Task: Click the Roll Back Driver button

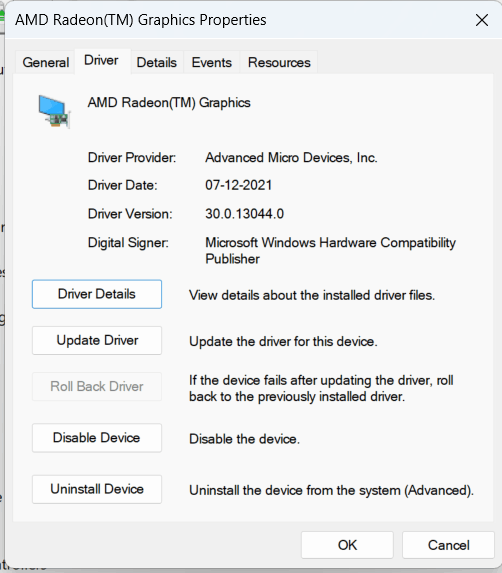Action: pos(97,386)
